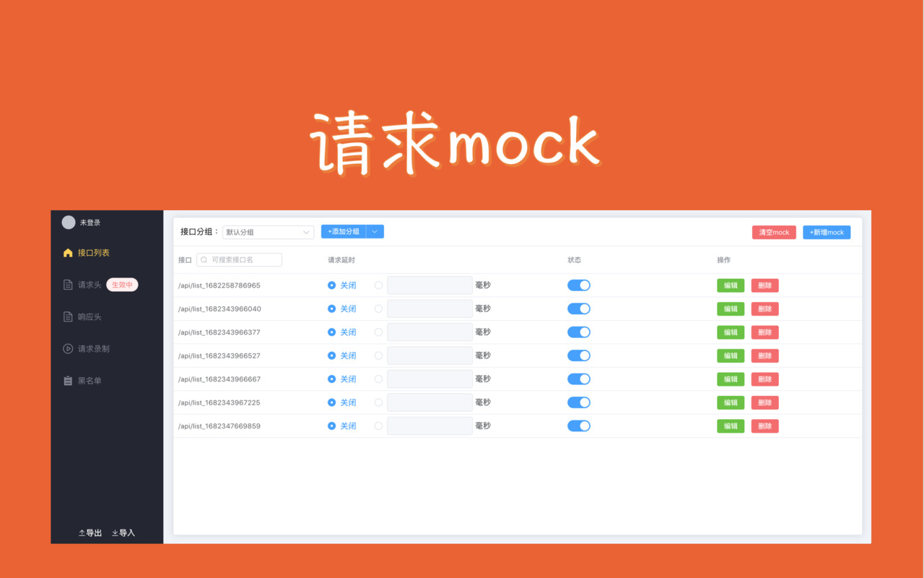
Task: Click 编辑 for list_1682343966667
Action: point(731,379)
